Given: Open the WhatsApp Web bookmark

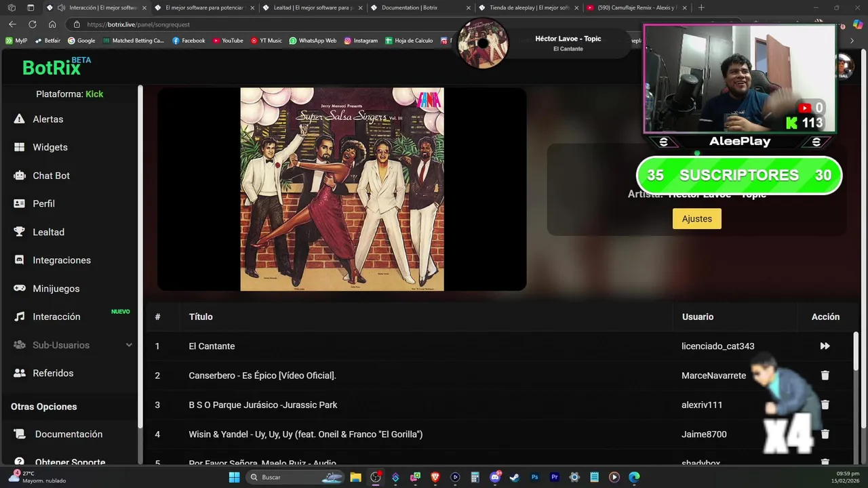Looking at the screenshot, I should tap(313, 41).
